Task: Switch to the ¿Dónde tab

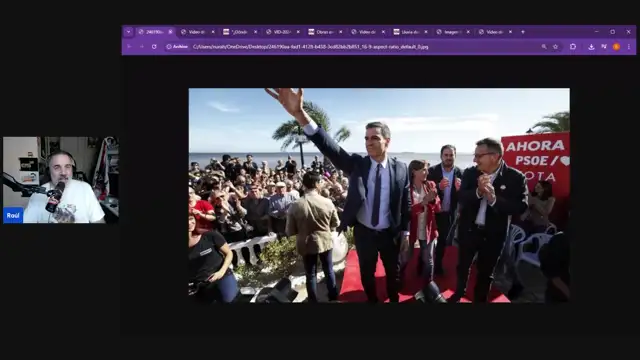Action: [x=240, y=32]
